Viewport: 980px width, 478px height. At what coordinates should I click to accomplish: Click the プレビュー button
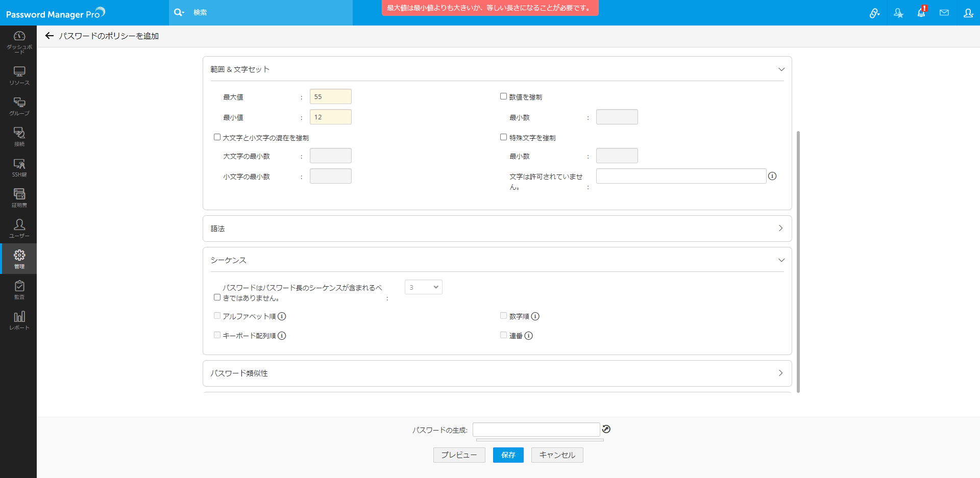(459, 455)
